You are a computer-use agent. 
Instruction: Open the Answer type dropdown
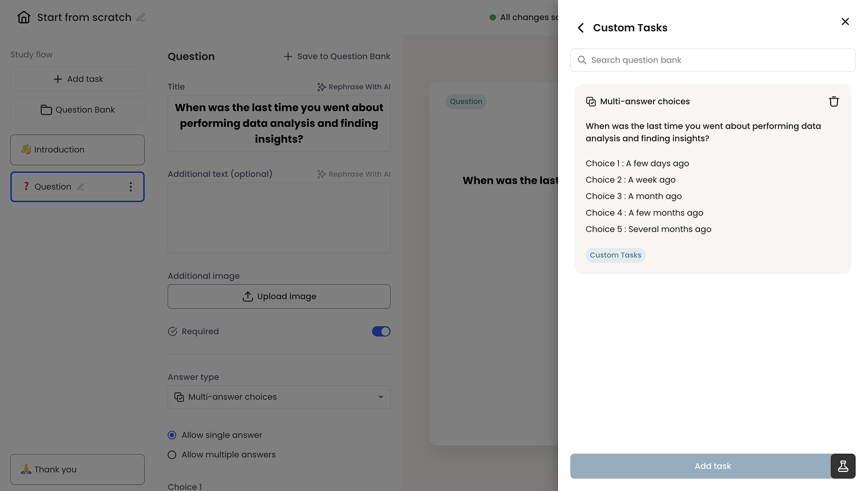[x=279, y=397]
